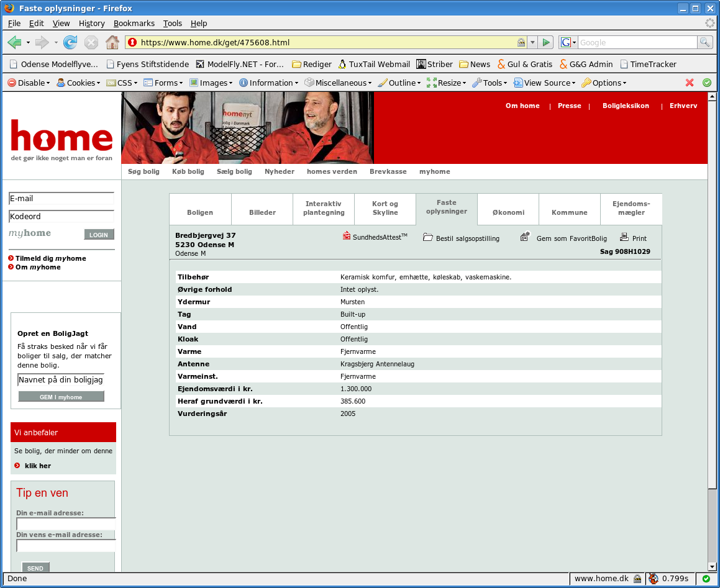
Task: Click the green go arrow next to URL
Action: coord(546,42)
